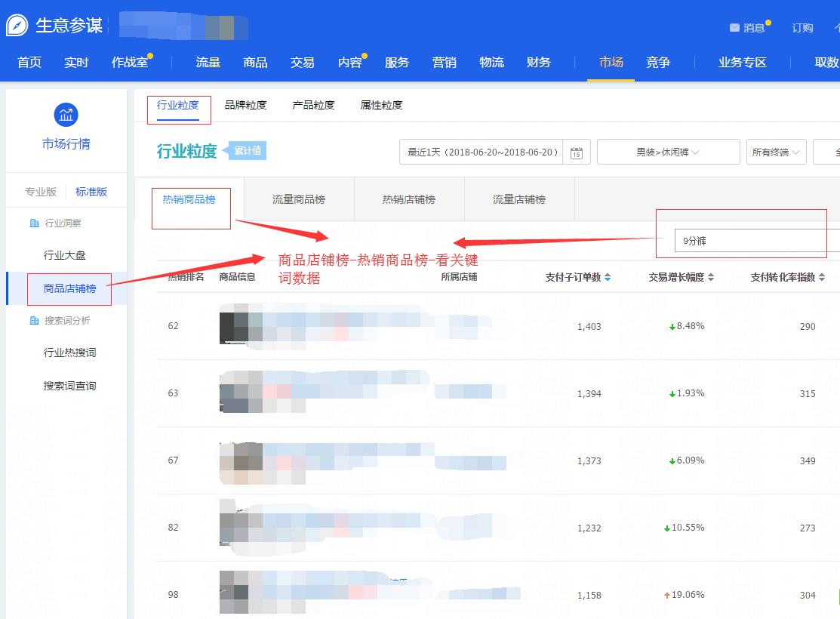Open 作战室 in top navigation
Viewport: 840px width, 619px height.
pyautogui.click(x=130, y=62)
